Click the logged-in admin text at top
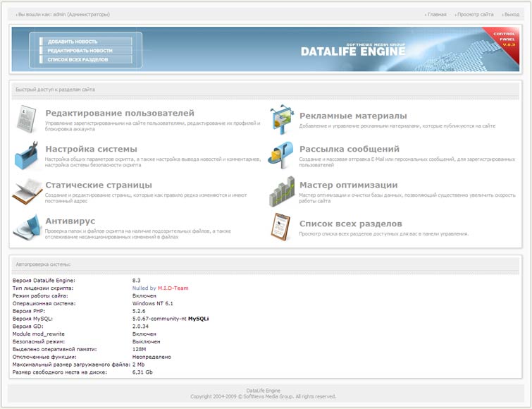 (64, 15)
